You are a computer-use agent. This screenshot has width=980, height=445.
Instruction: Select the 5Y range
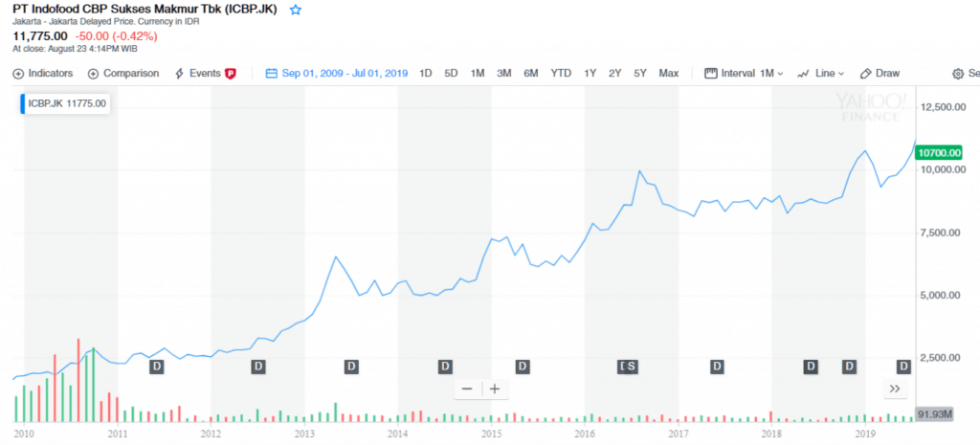640,73
